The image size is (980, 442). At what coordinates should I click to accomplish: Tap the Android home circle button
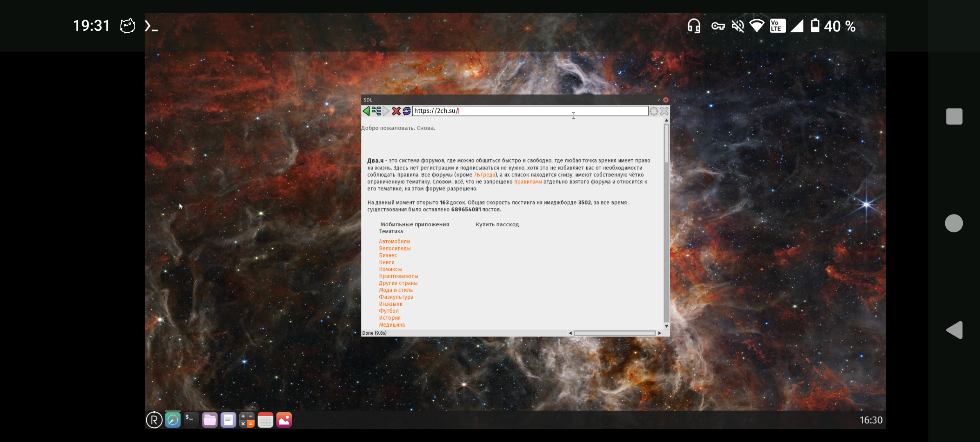click(954, 223)
